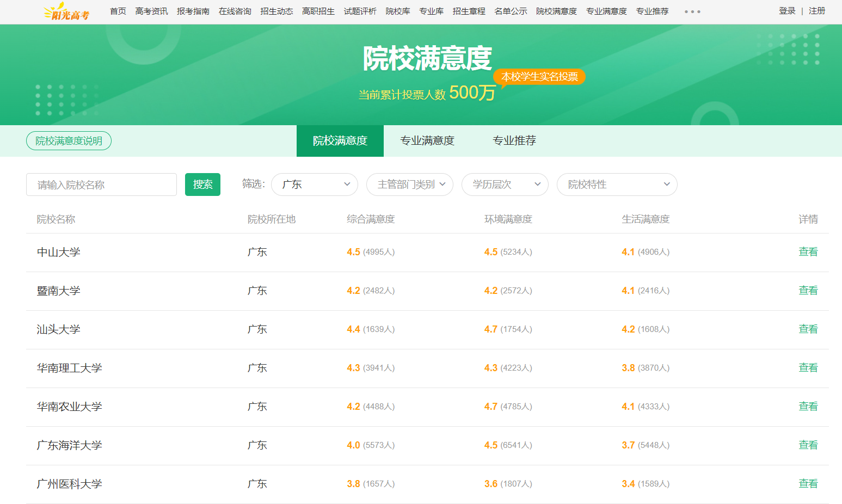
Task: Open 专业库 navigation item
Action: click(431, 11)
